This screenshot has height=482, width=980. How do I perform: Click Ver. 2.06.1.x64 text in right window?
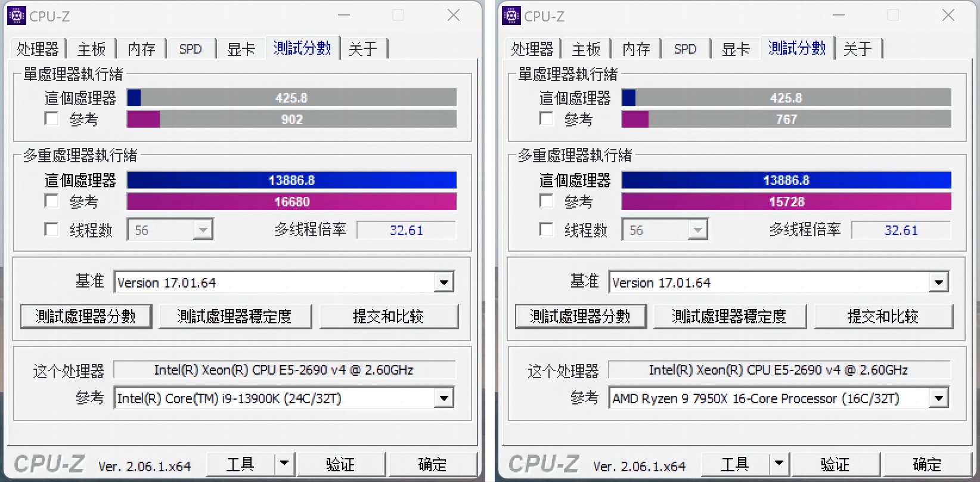[x=639, y=466]
